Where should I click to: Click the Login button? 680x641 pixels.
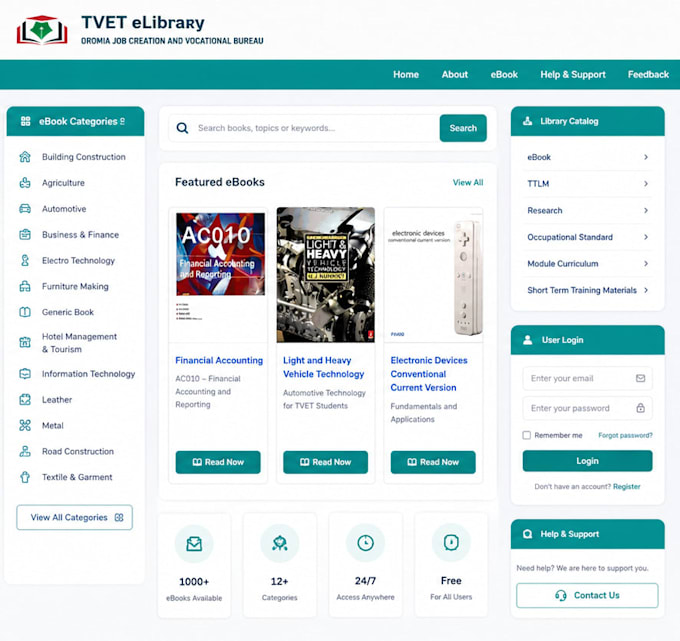pyautogui.click(x=588, y=461)
